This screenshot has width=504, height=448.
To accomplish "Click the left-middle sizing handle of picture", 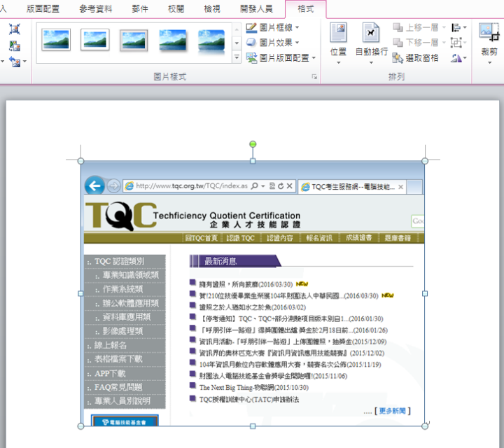I will 80,293.
